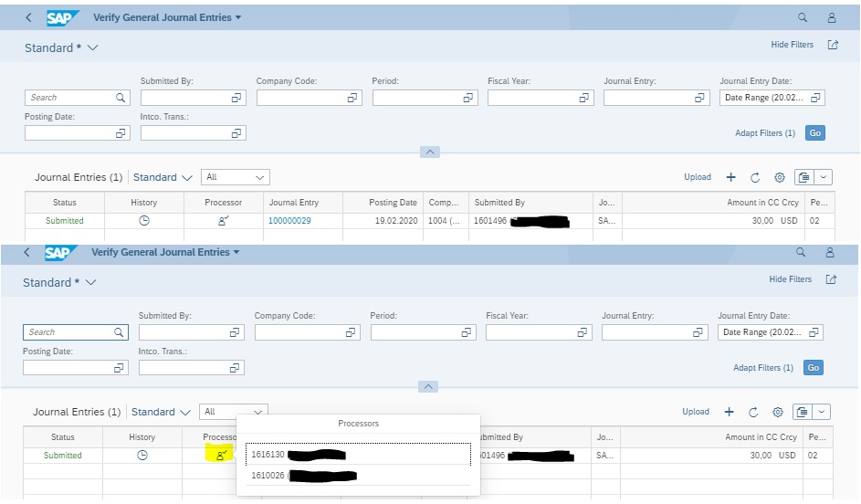Collapse filter bar arrow in upper window
The image size is (861, 504).
coord(430,152)
